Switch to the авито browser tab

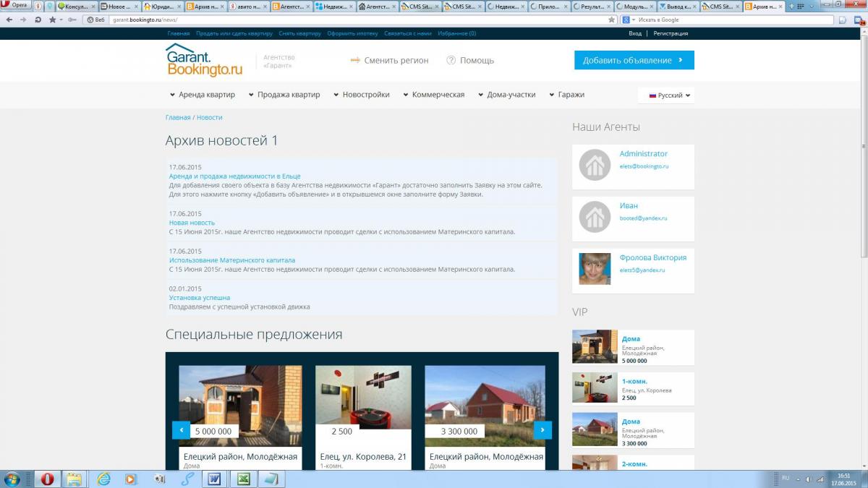pyautogui.click(x=249, y=6)
